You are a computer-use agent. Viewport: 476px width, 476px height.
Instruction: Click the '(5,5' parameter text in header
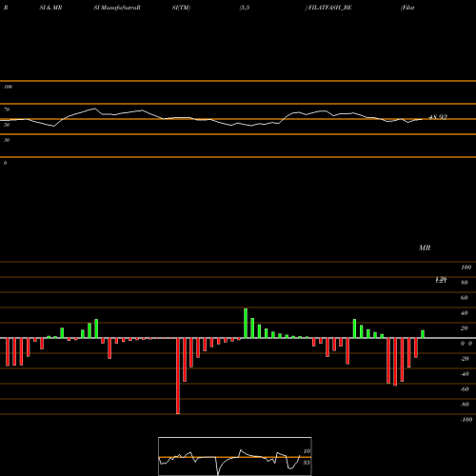click(x=245, y=8)
